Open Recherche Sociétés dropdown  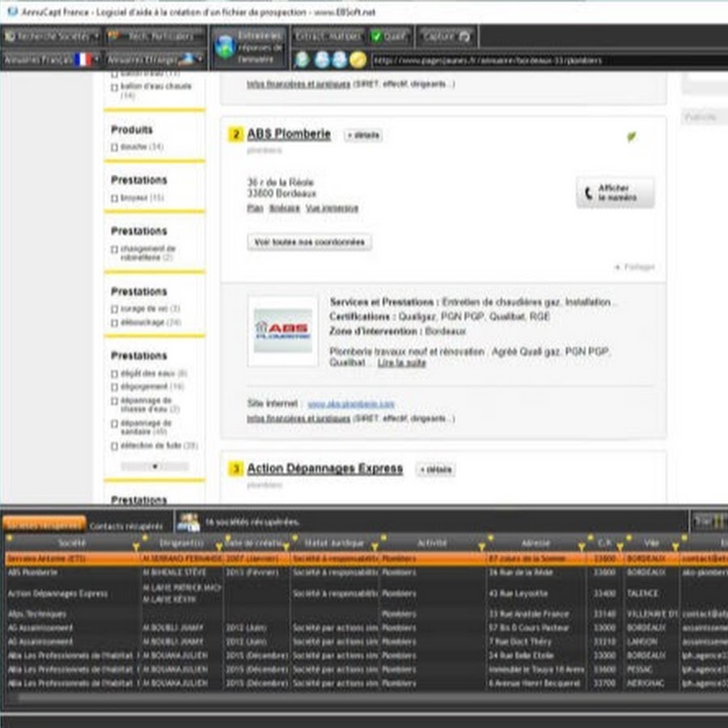[52, 36]
